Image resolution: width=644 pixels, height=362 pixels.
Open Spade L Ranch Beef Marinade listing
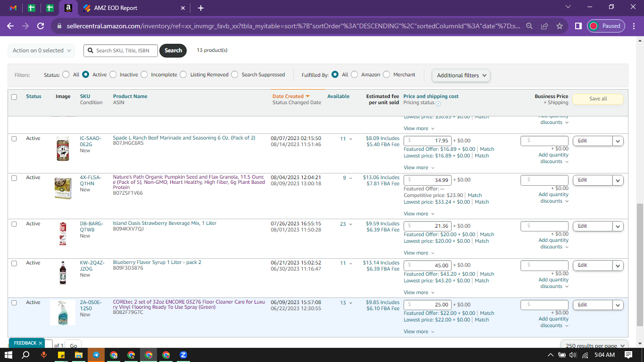(x=184, y=138)
